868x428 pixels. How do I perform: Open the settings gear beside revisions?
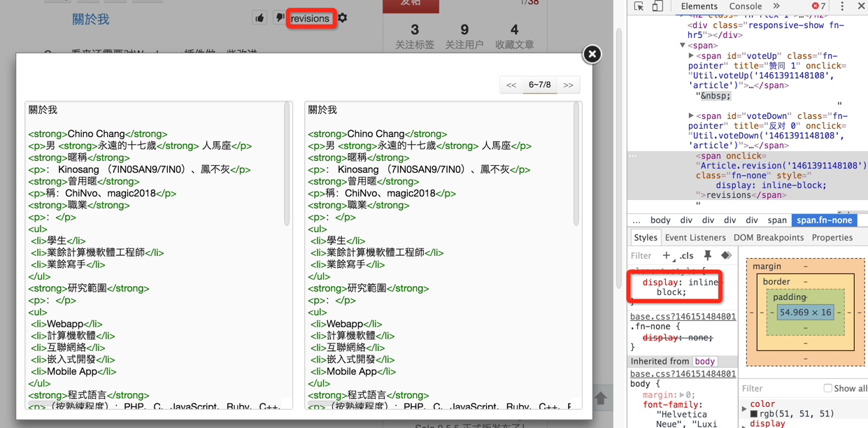tap(342, 18)
